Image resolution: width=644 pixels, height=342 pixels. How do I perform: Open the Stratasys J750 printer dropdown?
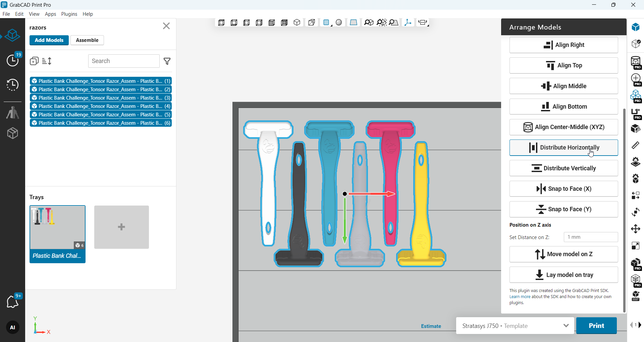pos(515,326)
